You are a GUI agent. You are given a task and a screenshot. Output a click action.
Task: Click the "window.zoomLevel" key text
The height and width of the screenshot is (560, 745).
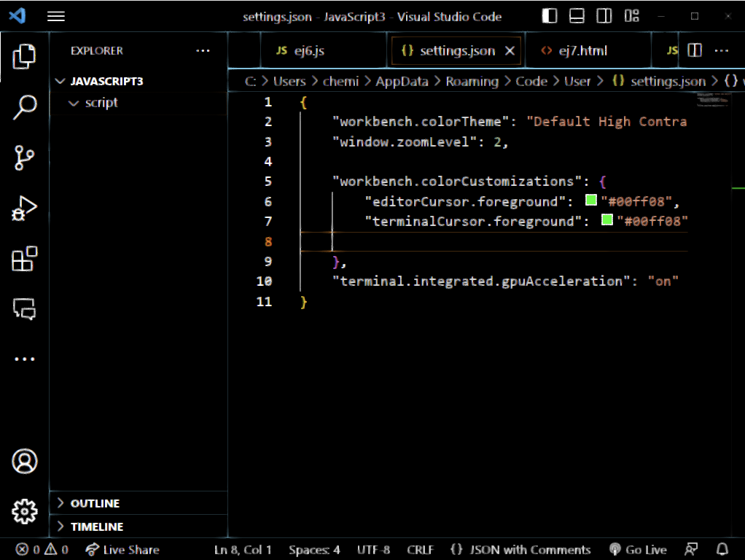pos(405,141)
